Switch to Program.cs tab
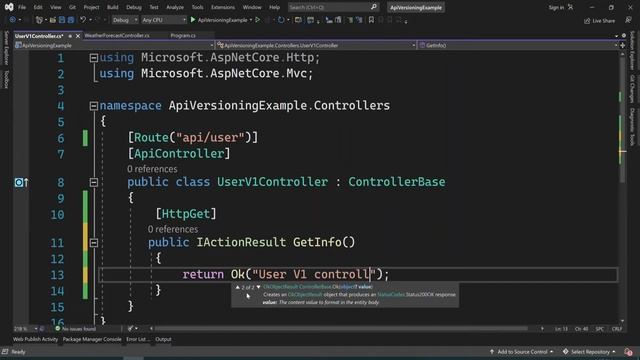This screenshot has height=360, width=640. (183, 36)
